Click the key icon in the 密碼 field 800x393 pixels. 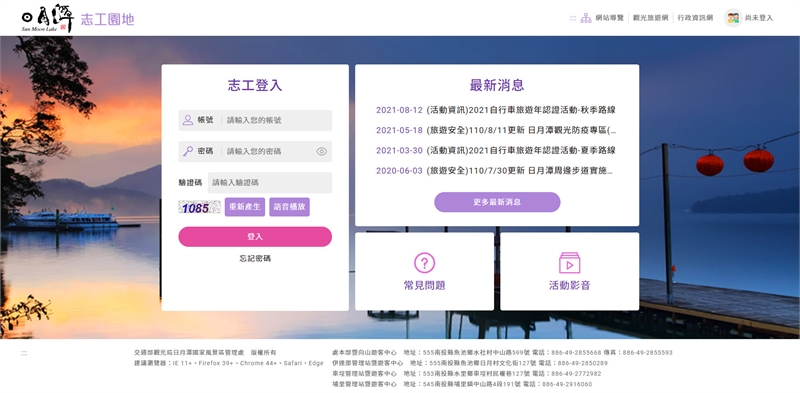[x=188, y=151]
